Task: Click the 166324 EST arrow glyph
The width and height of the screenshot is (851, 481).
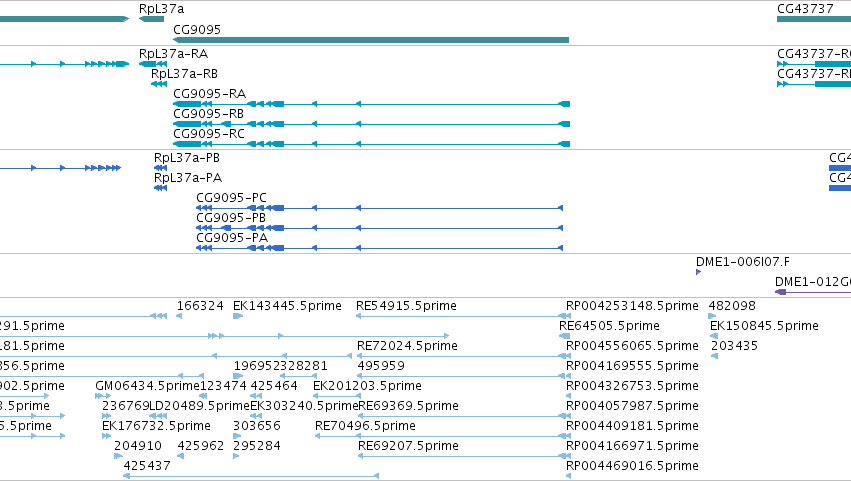Action: [179, 316]
